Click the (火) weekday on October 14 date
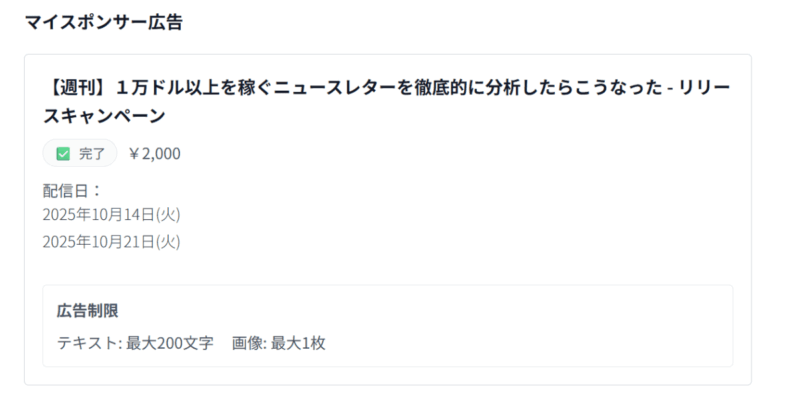The image size is (800, 400). 168,215
